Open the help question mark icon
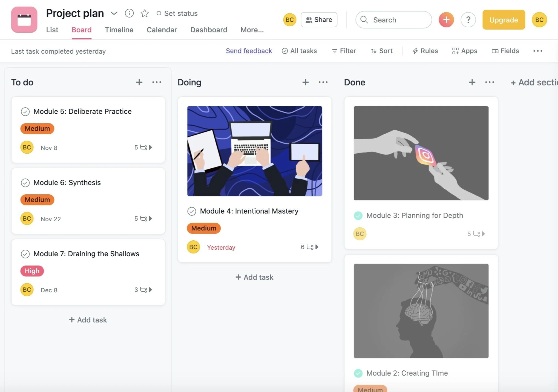 click(x=468, y=20)
